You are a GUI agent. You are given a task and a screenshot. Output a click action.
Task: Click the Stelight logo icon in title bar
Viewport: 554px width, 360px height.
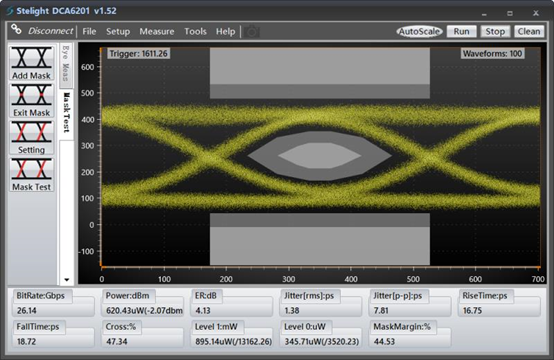tap(10, 11)
